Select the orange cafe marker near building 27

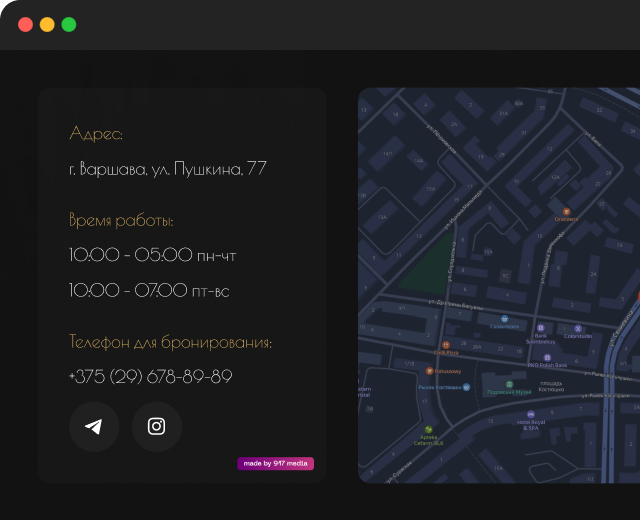click(x=566, y=212)
